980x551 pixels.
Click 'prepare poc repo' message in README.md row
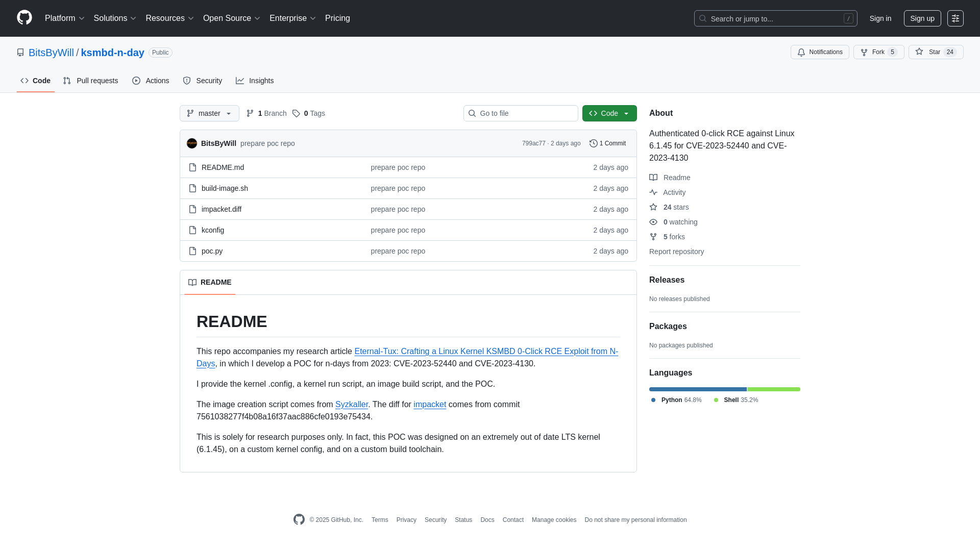click(398, 167)
